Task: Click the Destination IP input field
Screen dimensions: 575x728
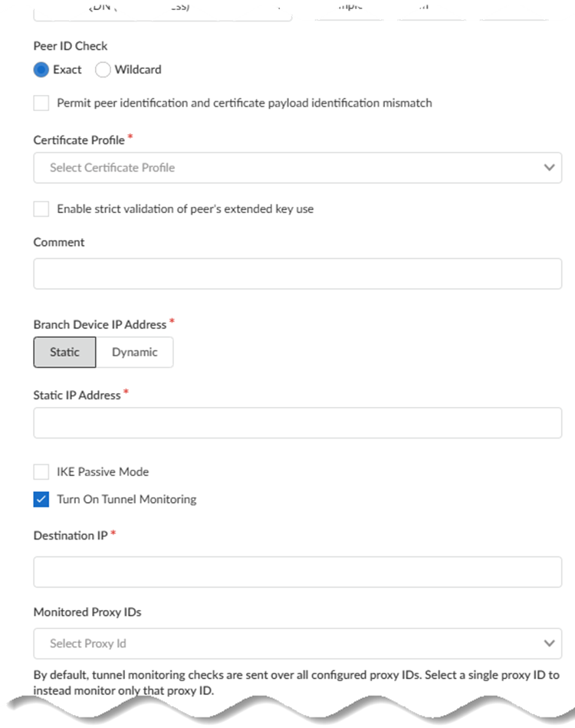Action: click(297, 572)
